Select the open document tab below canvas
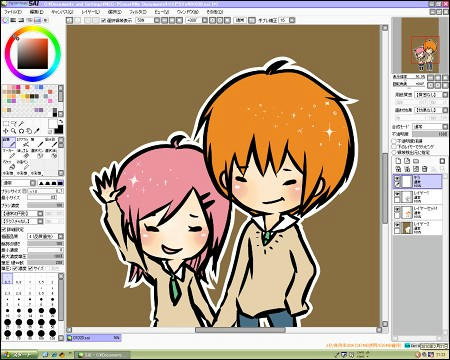Screen dimensions: 450x360 coord(94,338)
